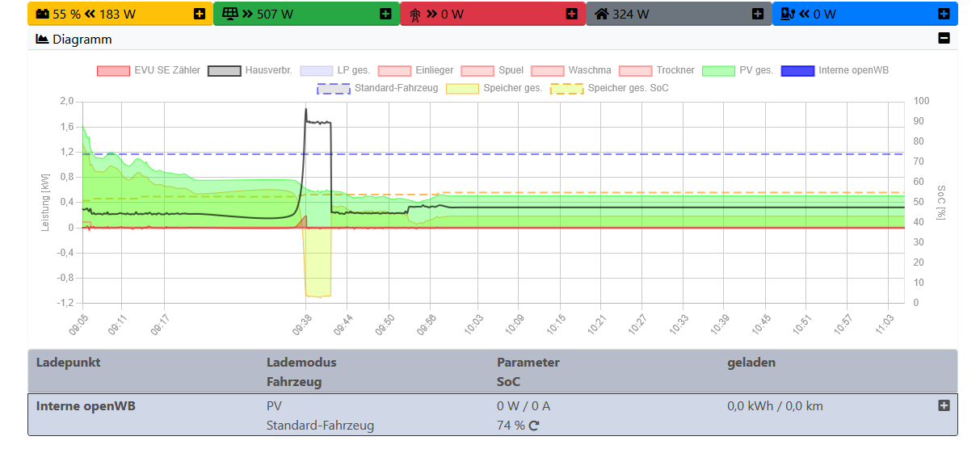
Task: Expand the green PV power panel
Action: pyautogui.click(x=385, y=14)
